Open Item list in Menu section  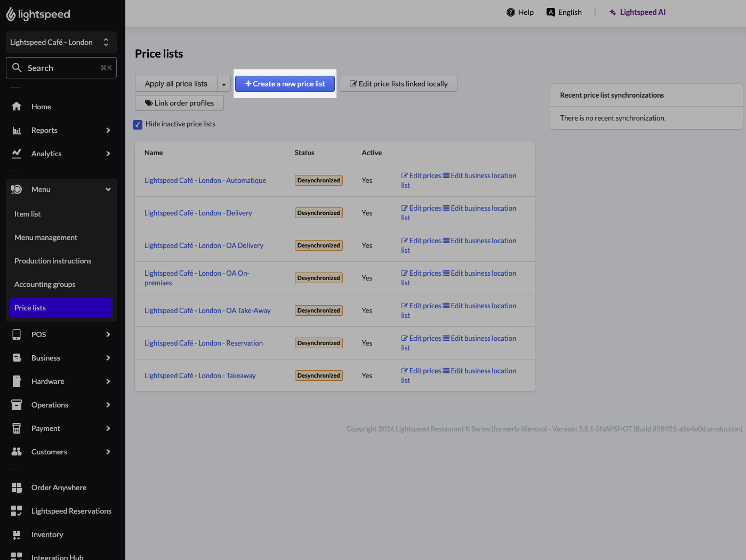pyautogui.click(x=61, y=214)
